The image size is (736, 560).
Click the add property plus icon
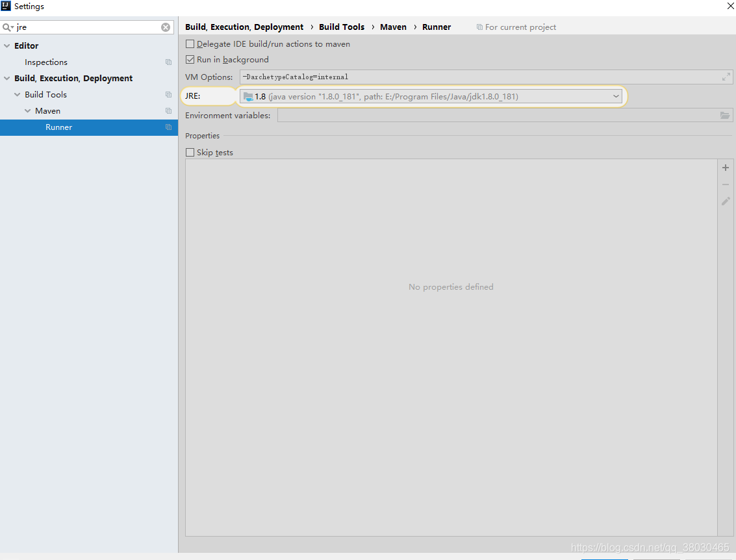point(726,167)
